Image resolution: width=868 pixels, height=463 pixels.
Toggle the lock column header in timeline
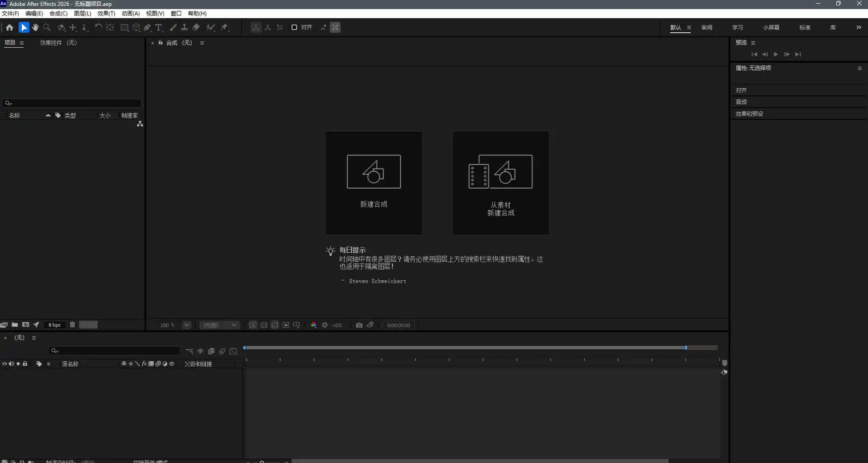25,364
